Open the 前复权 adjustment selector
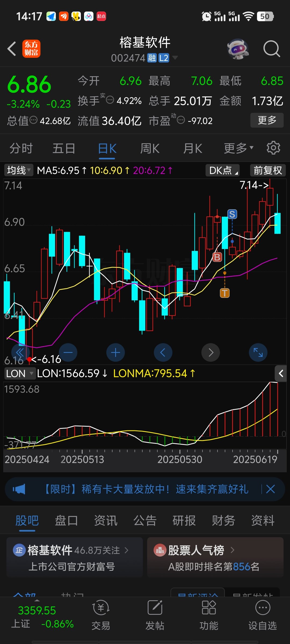Image resolution: width=290 pixels, height=644 pixels. 268,170
